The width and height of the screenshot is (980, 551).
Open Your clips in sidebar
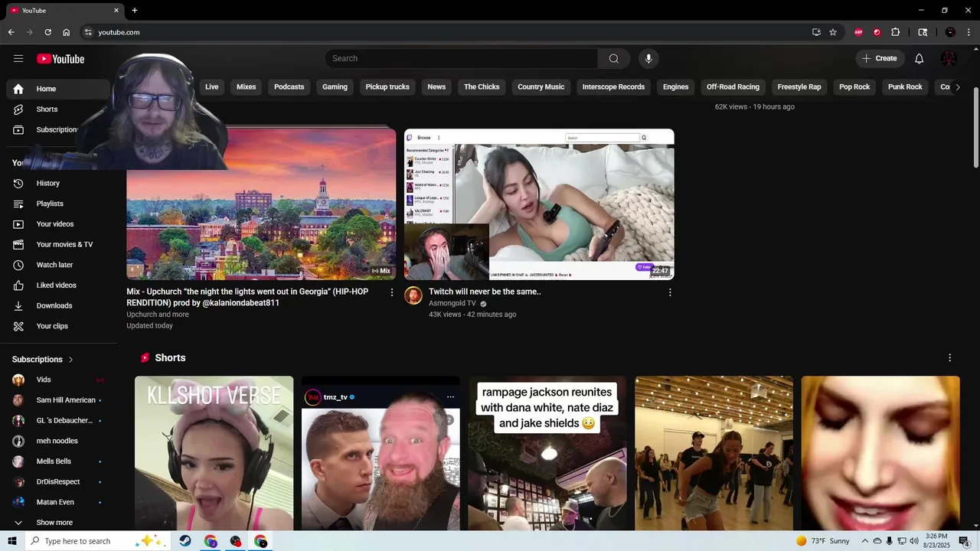coord(58,326)
